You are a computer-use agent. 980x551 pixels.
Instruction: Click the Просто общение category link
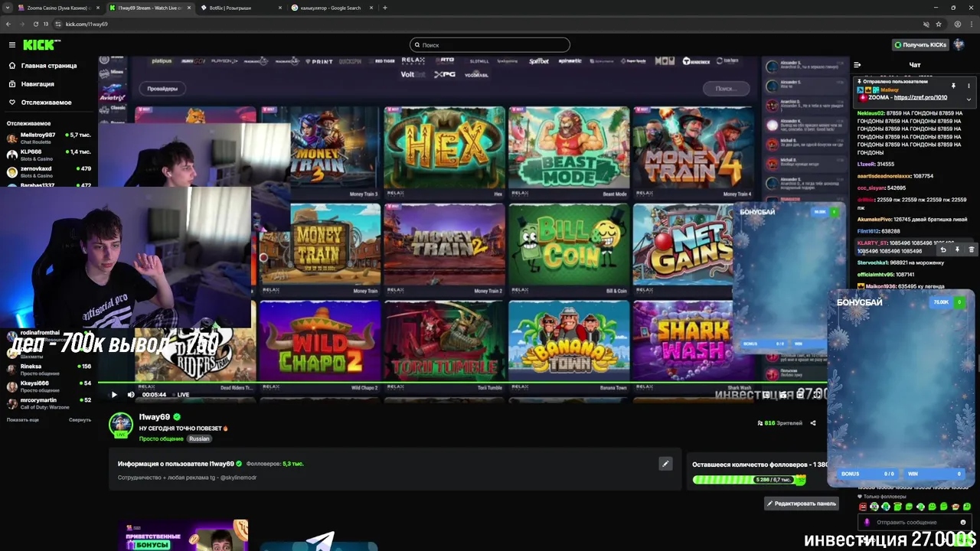coord(162,439)
